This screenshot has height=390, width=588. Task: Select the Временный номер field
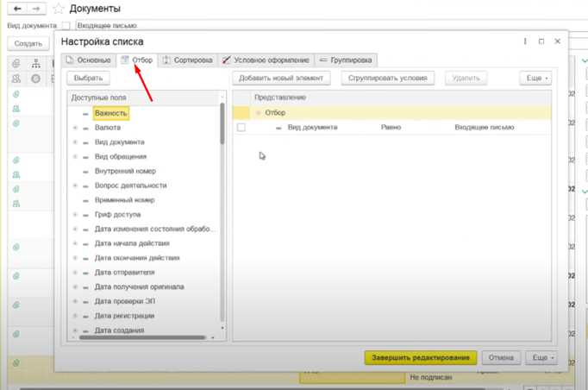click(x=124, y=200)
